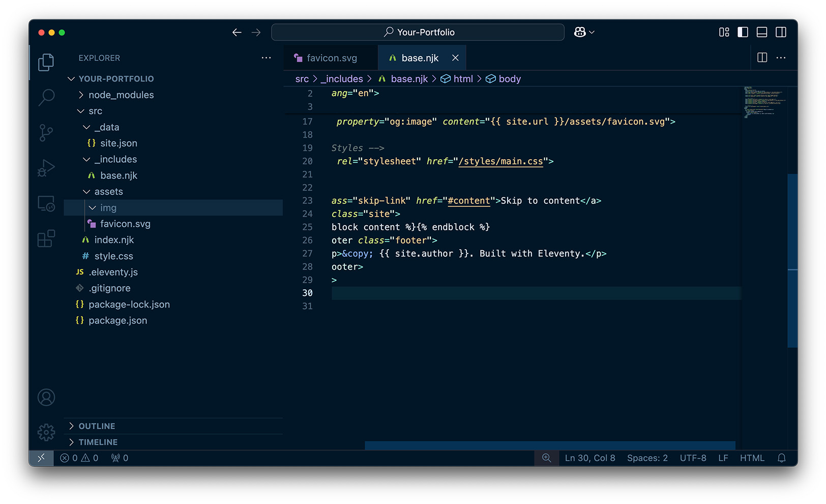The width and height of the screenshot is (826, 504).
Task: Click Ln 30, Col 8 to go to line
Action: pyautogui.click(x=590, y=458)
